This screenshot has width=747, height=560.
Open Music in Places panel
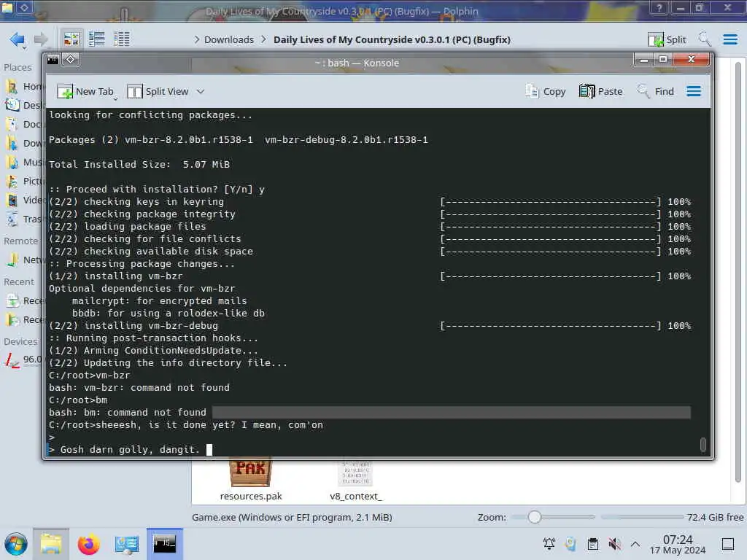tap(24, 163)
